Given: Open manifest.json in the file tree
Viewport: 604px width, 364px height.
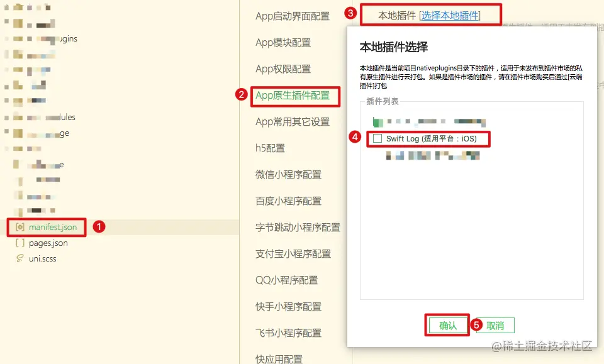Looking at the screenshot, I should click(x=53, y=227).
